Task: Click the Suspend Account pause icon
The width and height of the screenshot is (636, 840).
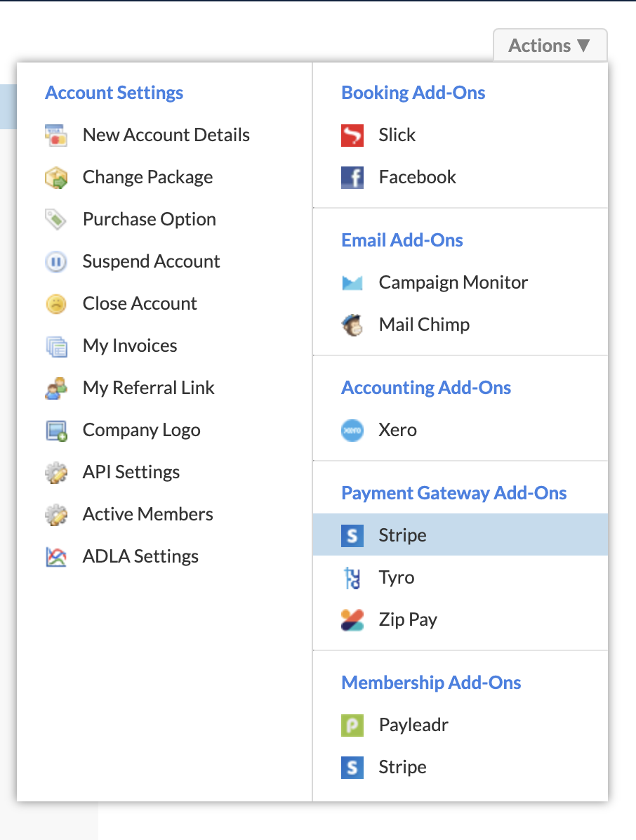Action: (56, 261)
